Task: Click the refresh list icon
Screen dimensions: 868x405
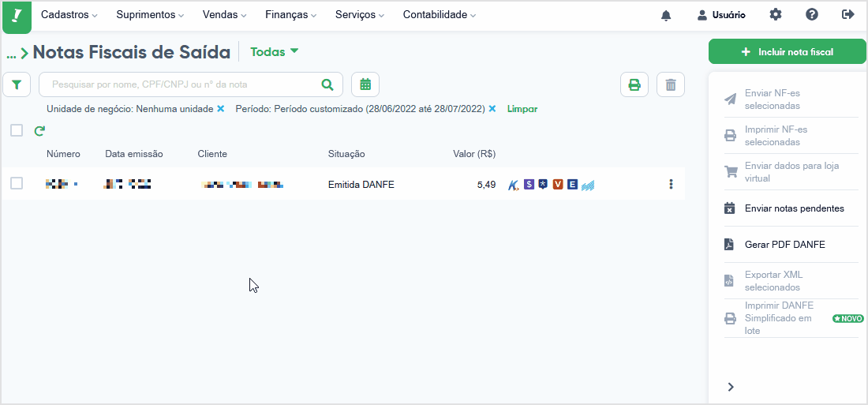Action: (x=39, y=131)
